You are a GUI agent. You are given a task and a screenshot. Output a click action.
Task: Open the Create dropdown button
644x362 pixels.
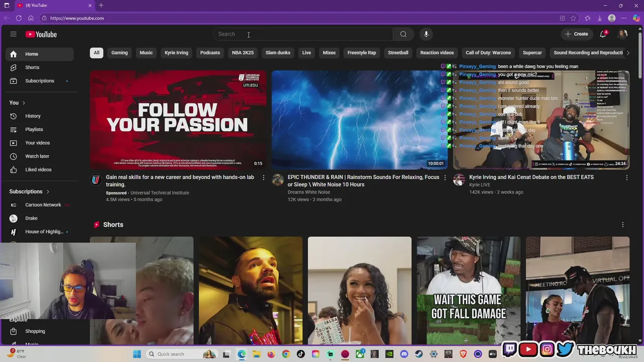[577, 34]
